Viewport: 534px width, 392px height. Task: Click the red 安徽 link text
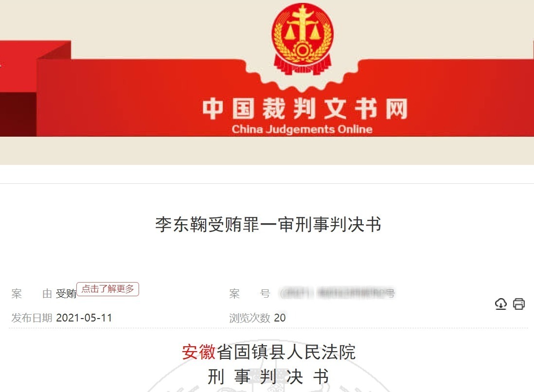coord(199,352)
